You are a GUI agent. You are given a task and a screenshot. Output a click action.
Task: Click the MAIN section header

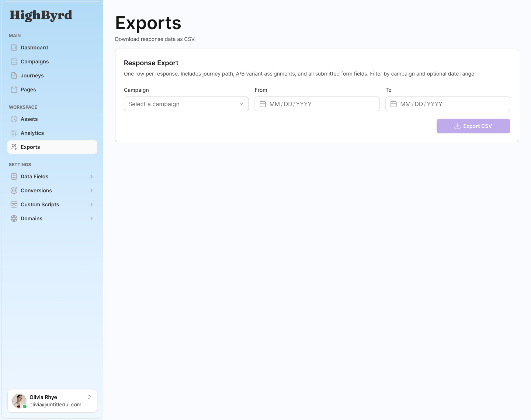15,36
